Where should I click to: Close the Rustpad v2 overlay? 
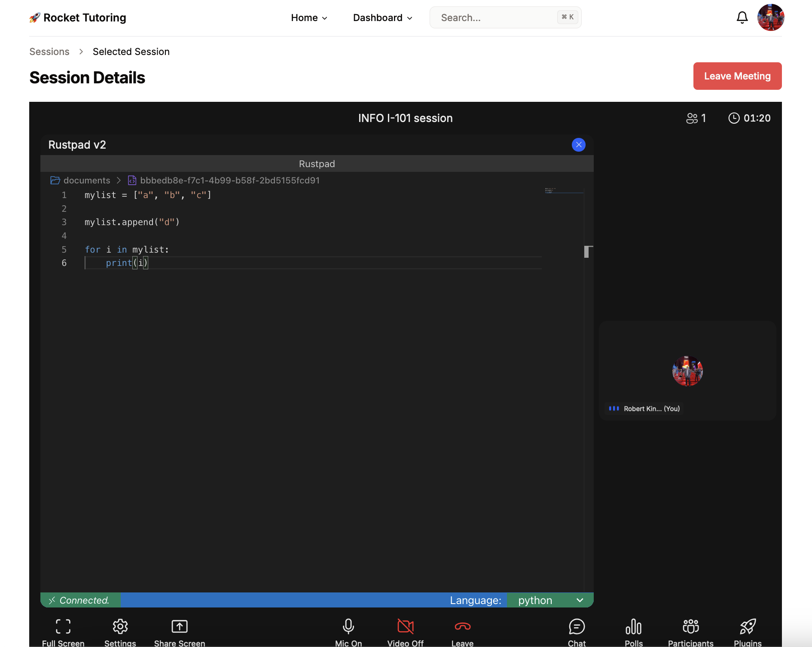[x=578, y=145]
